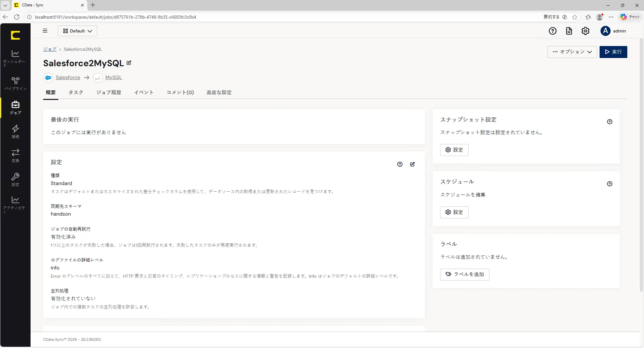
Task: Switch to the コメント(0) tab
Action: [180, 92]
